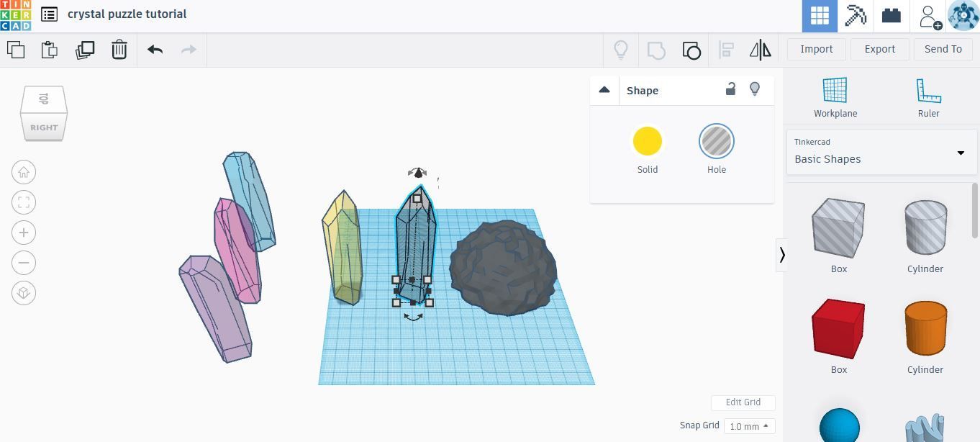Select the Ruler tool
Viewport: 980px width, 442px height.
tap(928, 97)
